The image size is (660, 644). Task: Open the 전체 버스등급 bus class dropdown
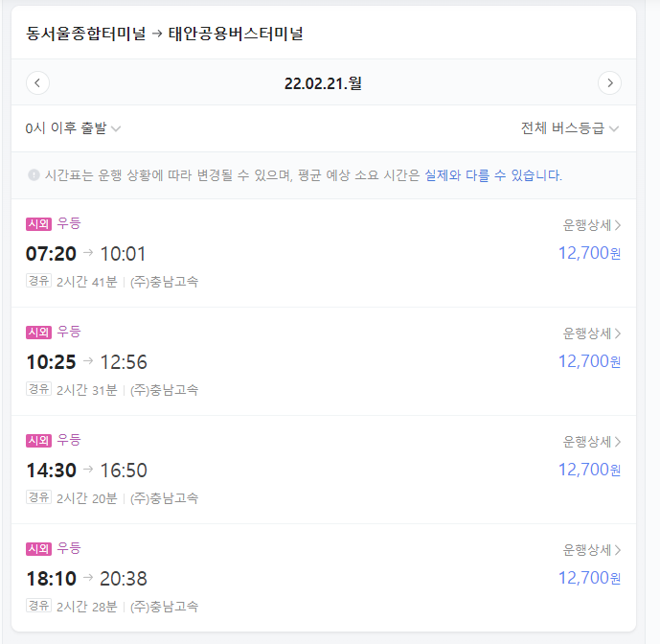[570, 128]
